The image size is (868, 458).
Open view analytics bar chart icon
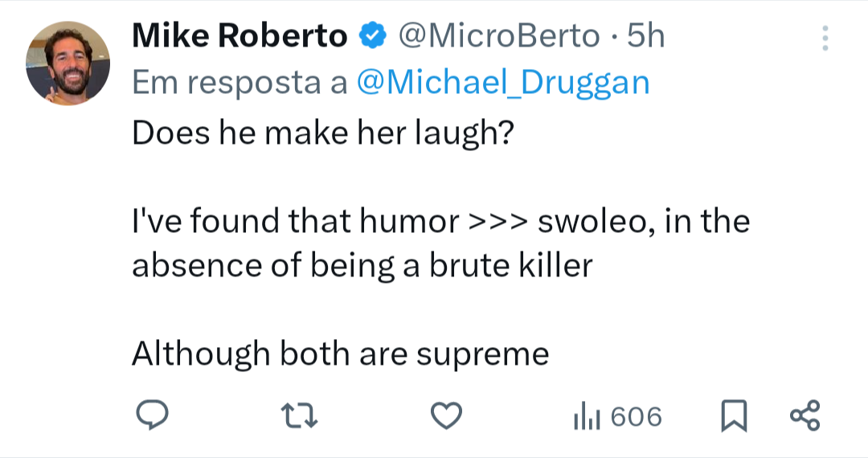[586, 416]
